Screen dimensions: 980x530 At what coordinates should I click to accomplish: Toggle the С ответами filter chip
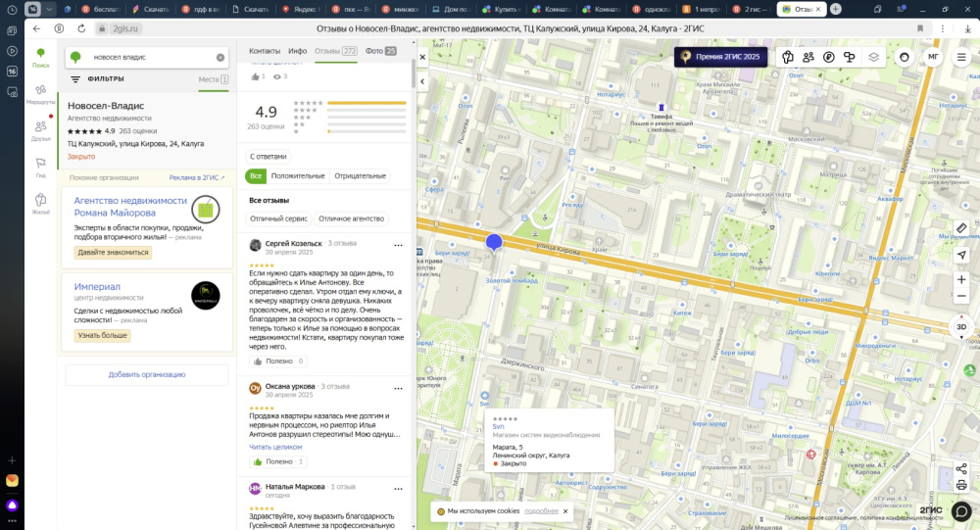pos(269,156)
